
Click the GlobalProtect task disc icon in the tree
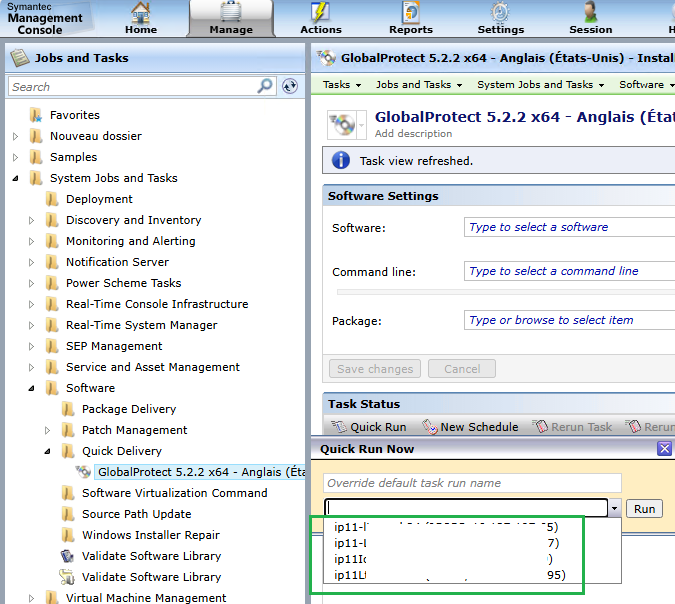(x=83, y=472)
